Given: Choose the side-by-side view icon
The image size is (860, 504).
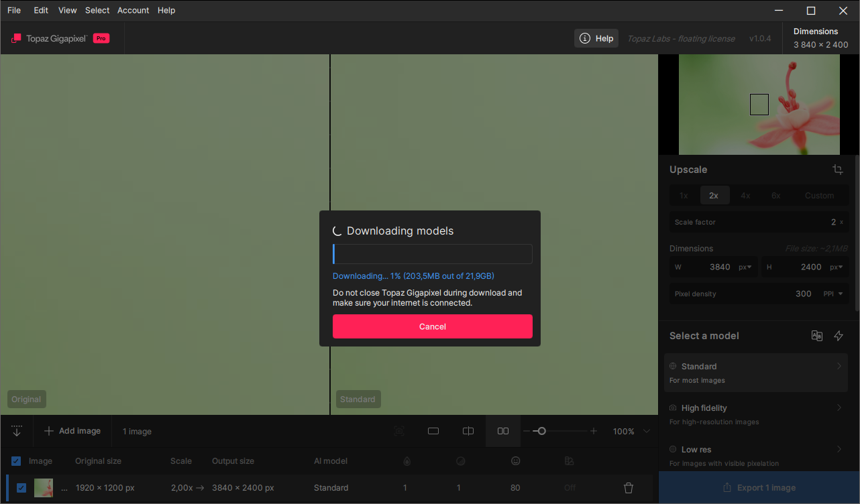Looking at the screenshot, I should coord(502,431).
